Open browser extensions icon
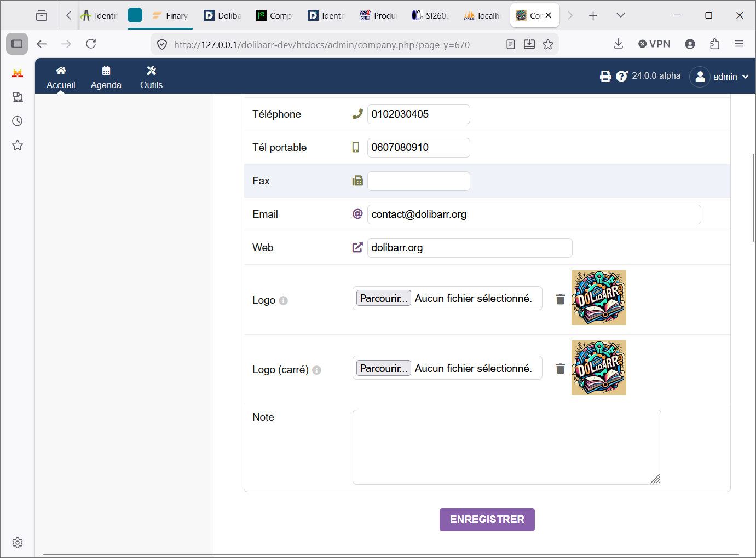This screenshot has width=756, height=558. tap(714, 44)
